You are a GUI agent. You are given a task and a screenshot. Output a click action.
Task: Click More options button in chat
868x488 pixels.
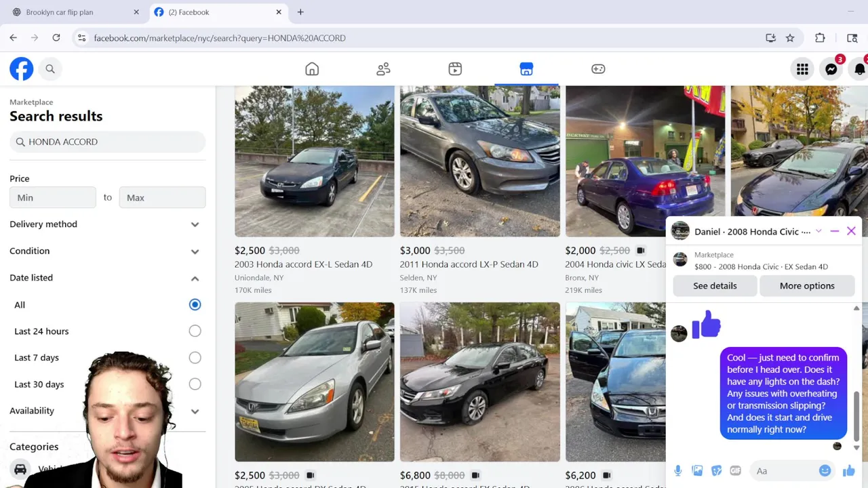[x=807, y=285]
